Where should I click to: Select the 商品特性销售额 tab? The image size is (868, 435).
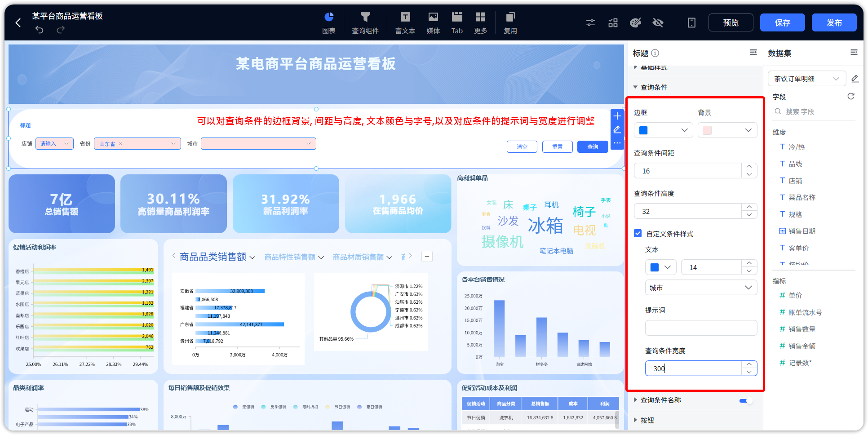point(290,257)
